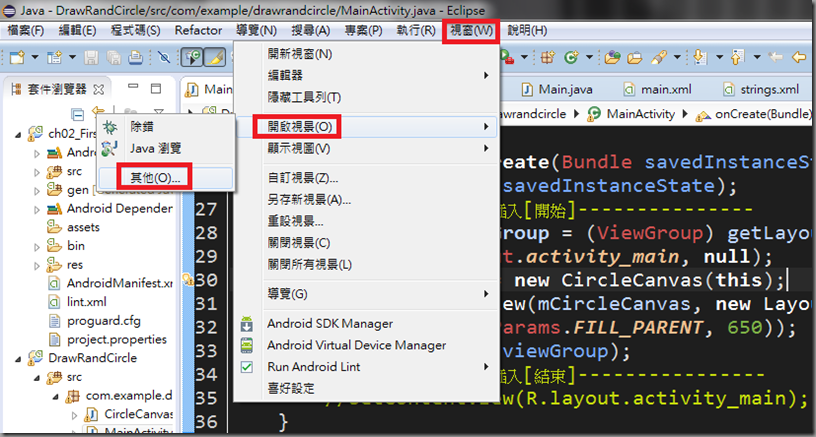Click the Open Task folder icon

(634, 57)
